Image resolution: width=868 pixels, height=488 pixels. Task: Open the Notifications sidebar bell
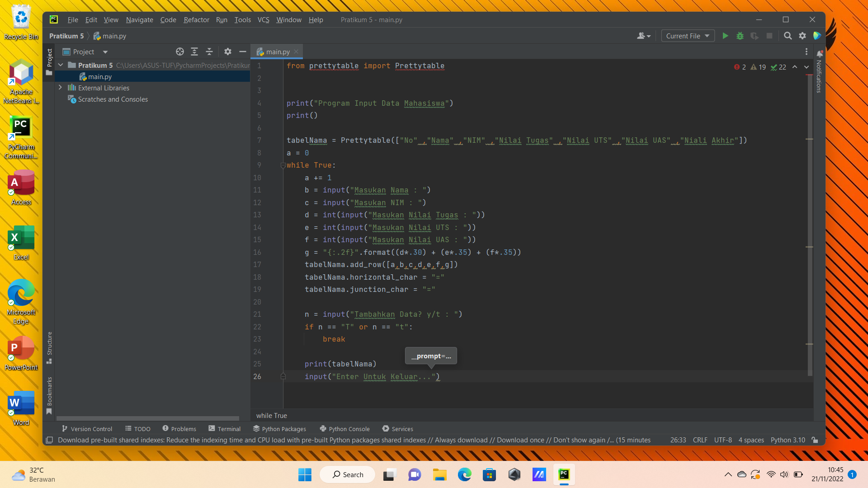pos(820,54)
